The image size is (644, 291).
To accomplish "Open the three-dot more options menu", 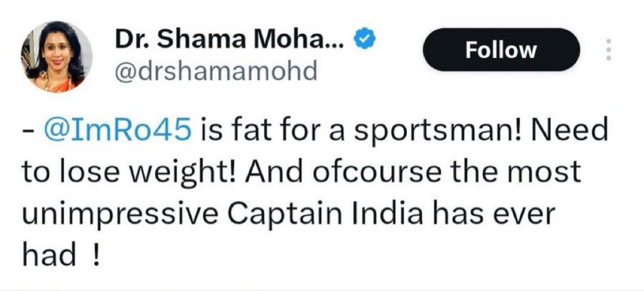I will tap(607, 51).
